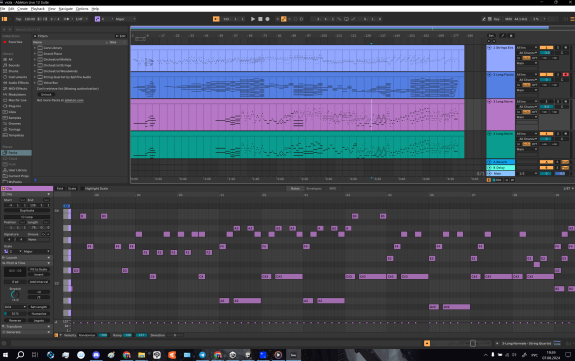Select User Library under Places
The width and height of the screenshot is (575, 361).
point(17,170)
